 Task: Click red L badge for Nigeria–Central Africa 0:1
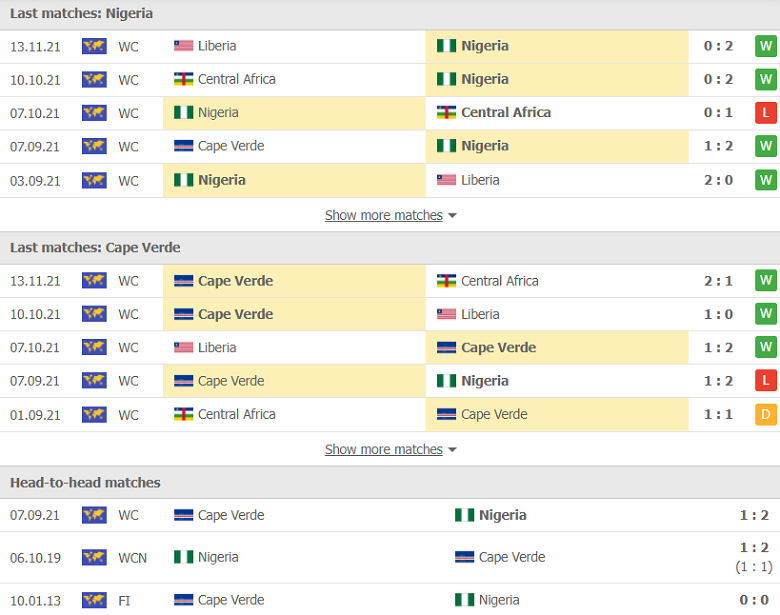pos(765,113)
